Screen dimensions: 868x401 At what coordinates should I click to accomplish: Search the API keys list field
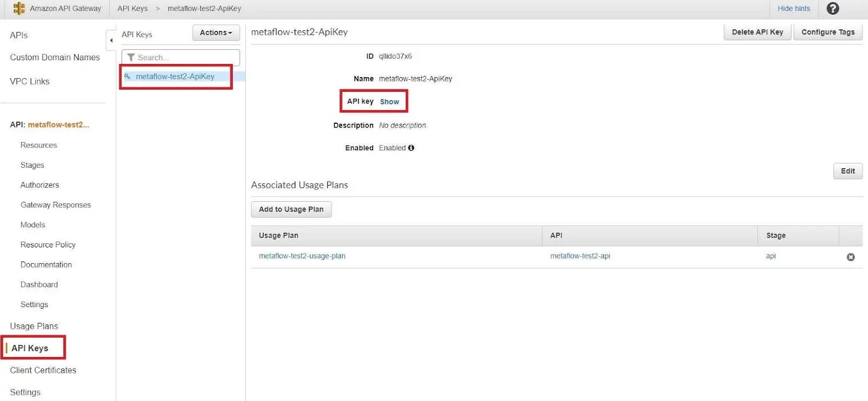click(181, 58)
